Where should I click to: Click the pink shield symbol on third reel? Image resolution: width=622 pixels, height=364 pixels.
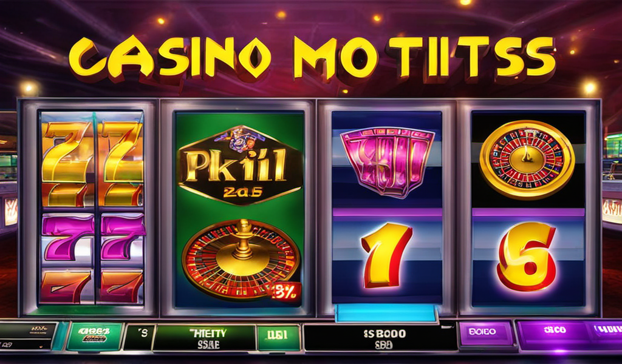pos(387,161)
